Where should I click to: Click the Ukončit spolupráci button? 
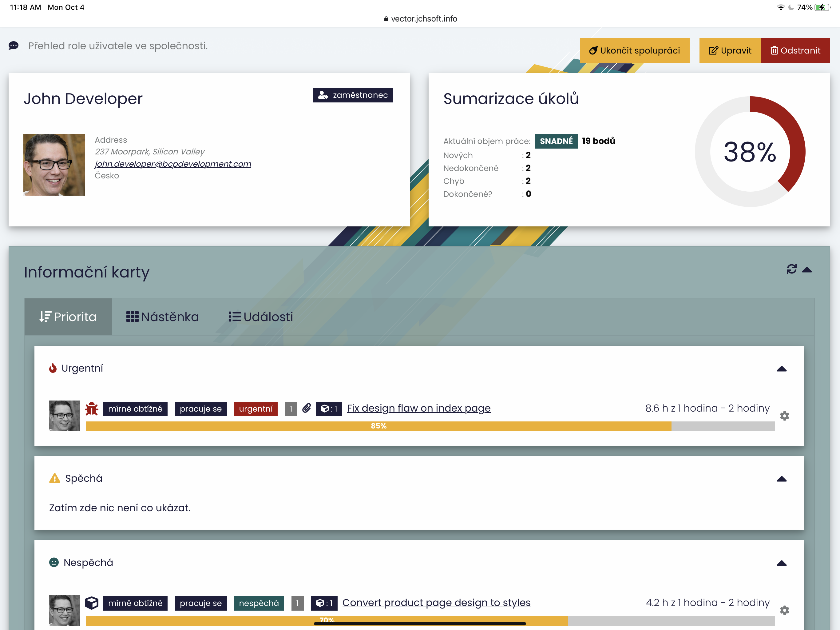(x=634, y=50)
